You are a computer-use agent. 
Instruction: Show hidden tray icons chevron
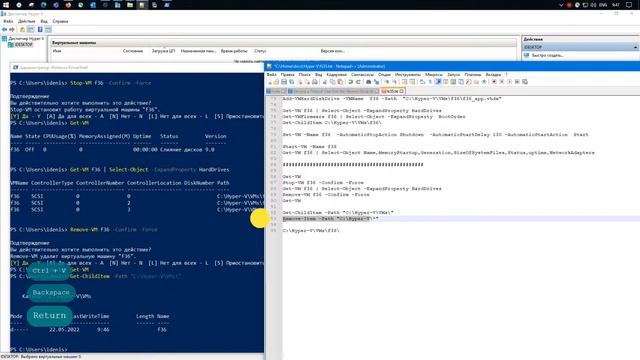(x=561, y=5)
